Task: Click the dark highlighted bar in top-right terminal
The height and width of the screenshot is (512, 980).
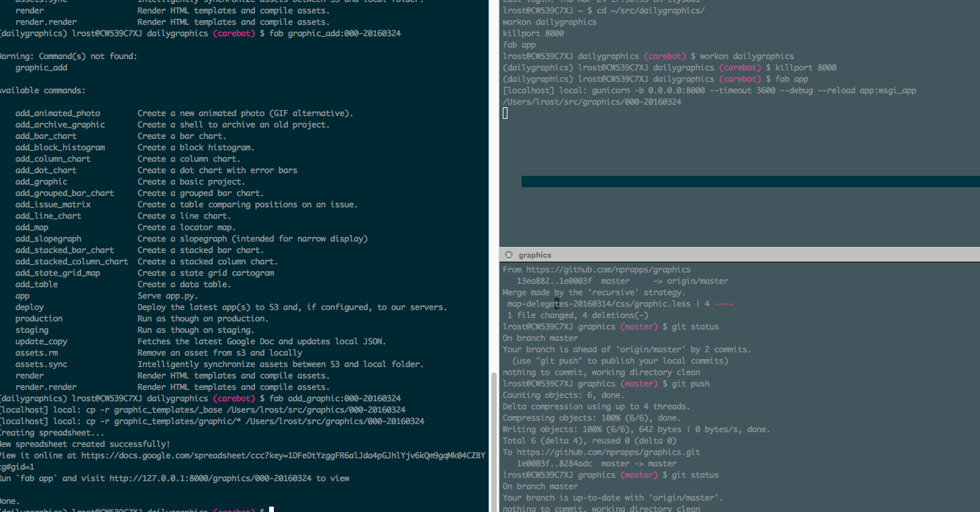Action: coord(750,181)
